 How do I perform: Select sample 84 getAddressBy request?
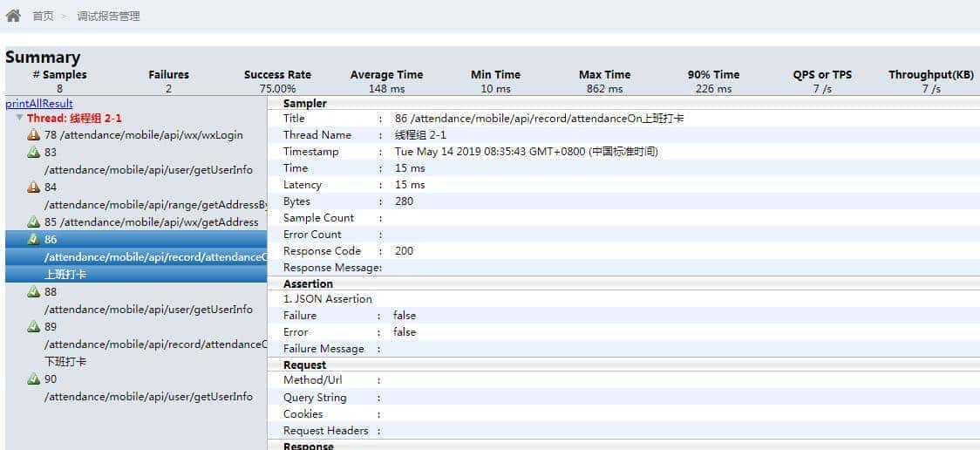pyautogui.click(x=154, y=205)
